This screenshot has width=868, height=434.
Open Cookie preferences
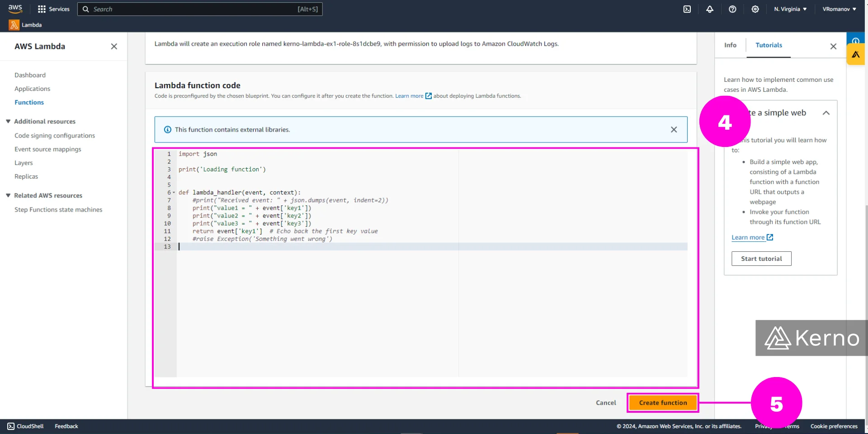click(834, 426)
